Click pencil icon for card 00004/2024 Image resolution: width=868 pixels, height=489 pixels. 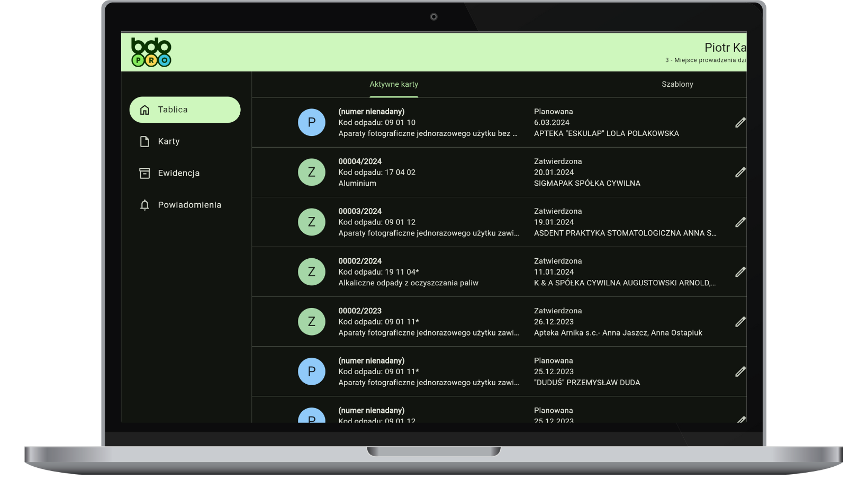740,173
